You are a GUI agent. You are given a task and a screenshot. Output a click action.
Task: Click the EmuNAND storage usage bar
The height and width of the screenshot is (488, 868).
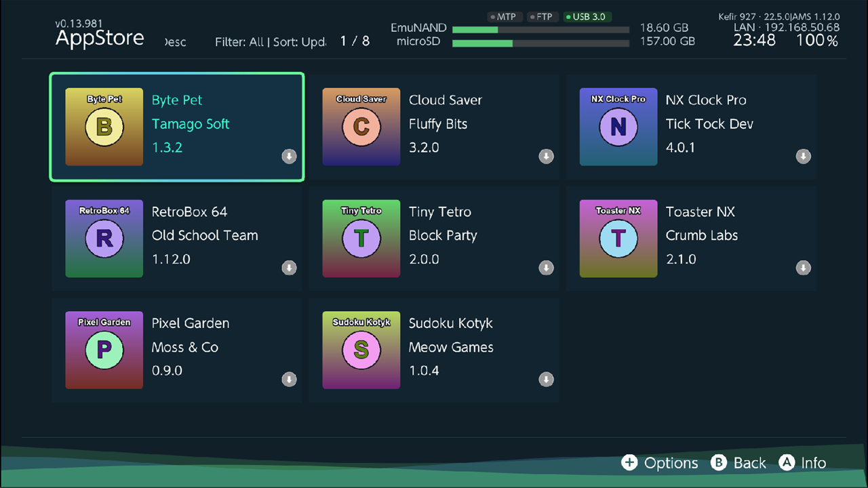tap(540, 29)
